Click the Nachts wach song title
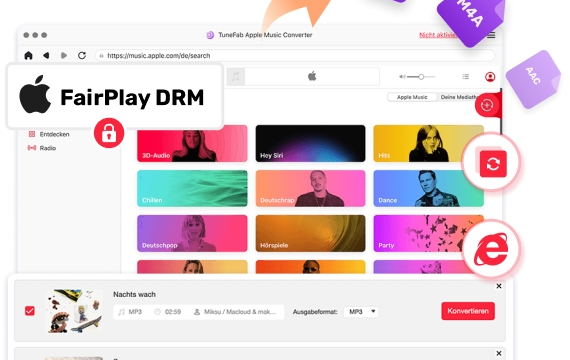This screenshot has height=360, width=570. (134, 294)
